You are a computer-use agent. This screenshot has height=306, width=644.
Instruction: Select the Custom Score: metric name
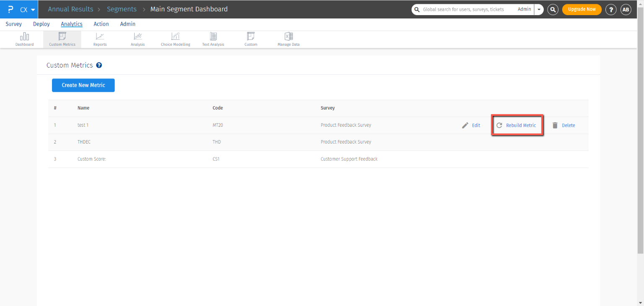click(x=92, y=159)
